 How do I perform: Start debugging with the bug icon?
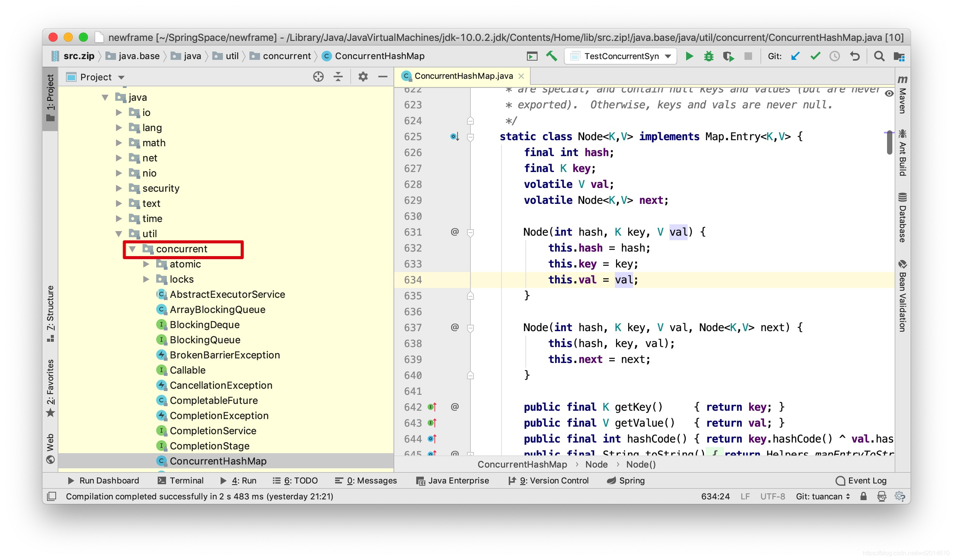(x=709, y=56)
